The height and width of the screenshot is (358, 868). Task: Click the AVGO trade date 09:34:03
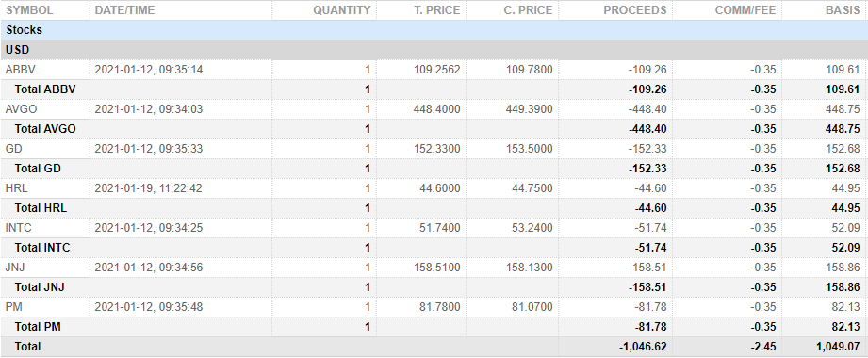point(148,109)
